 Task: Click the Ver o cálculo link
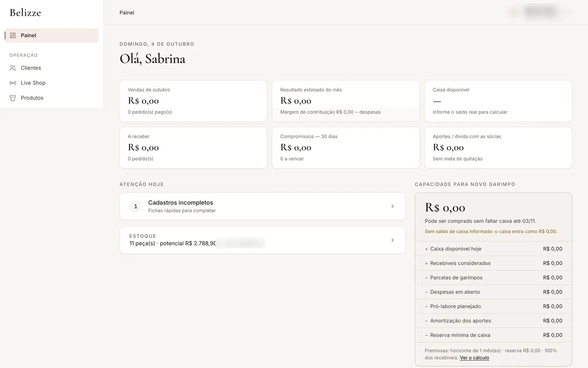click(x=475, y=358)
